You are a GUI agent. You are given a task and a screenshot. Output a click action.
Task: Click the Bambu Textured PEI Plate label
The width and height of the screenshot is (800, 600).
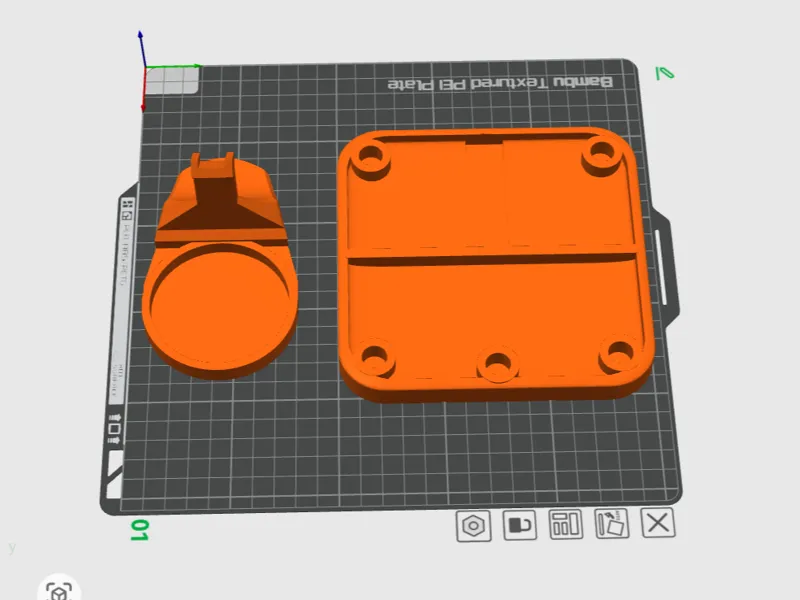500,83
